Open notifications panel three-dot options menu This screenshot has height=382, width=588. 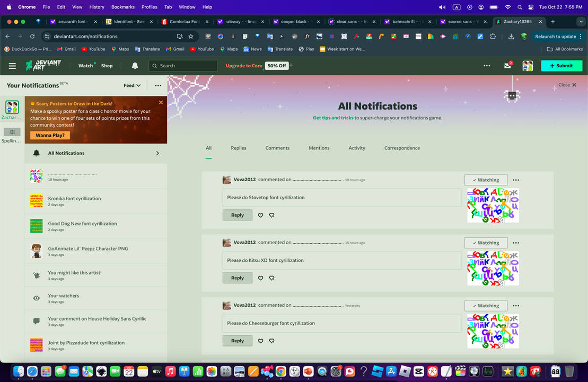click(x=158, y=85)
